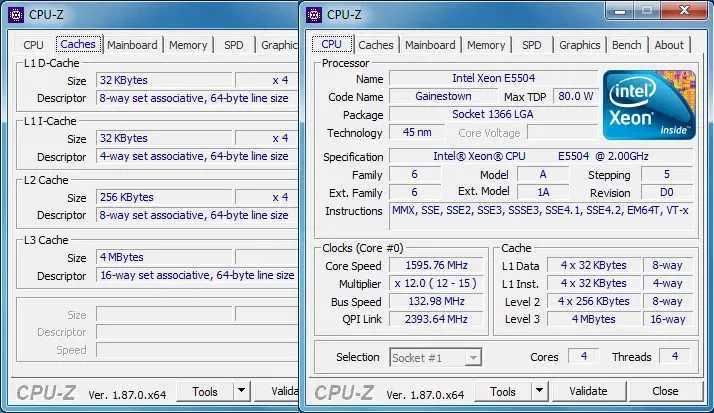Click the Close button at bottom right
This screenshot has height=413, width=714.
pos(665,391)
